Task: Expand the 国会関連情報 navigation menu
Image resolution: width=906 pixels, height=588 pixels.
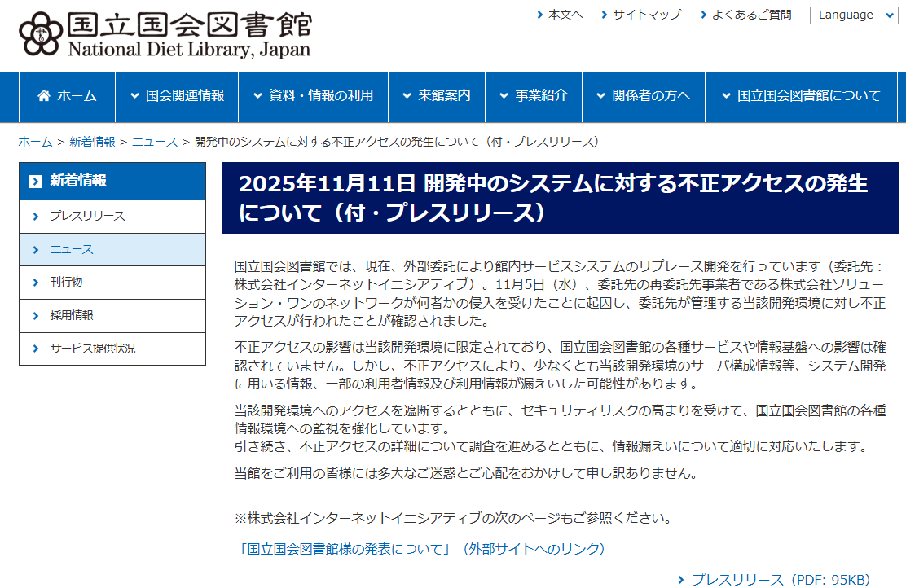Action: click(177, 96)
